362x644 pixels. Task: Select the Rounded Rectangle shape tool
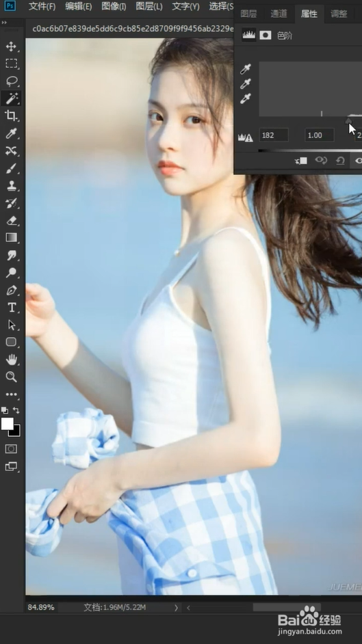(11, 342)
